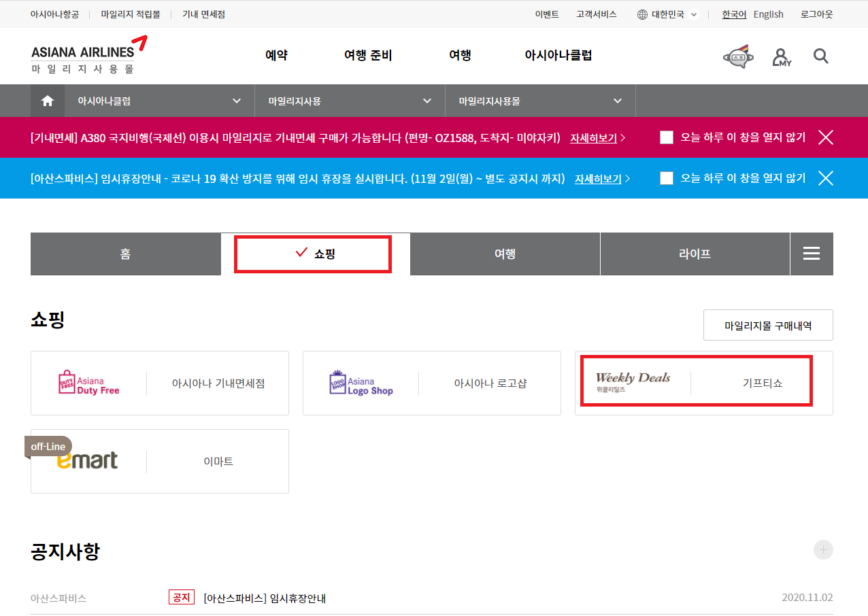Image resolution: width=868 pixels, height=616 pixels.
Task: Open the 아시아나항공 top link
Action: pos(54,14)
